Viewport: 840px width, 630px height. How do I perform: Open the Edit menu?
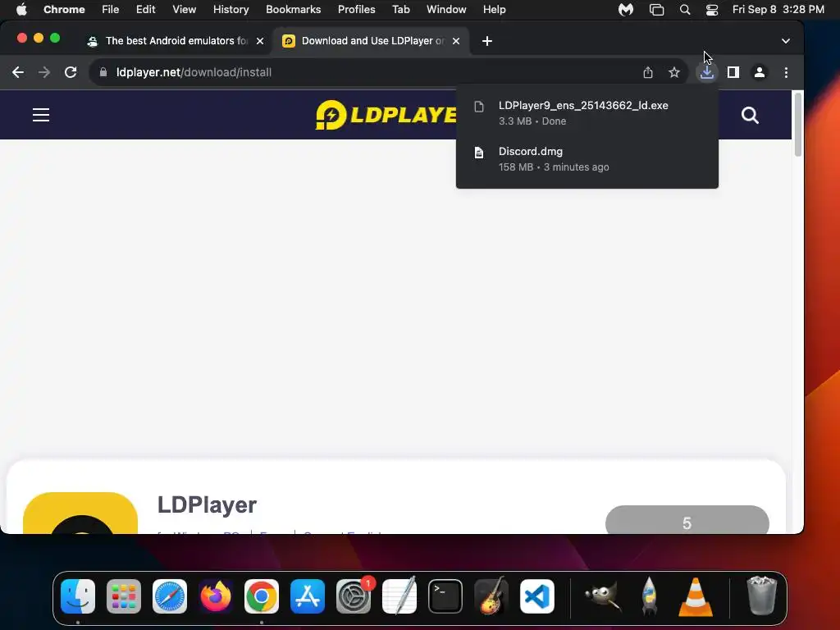tap(145, 9)
